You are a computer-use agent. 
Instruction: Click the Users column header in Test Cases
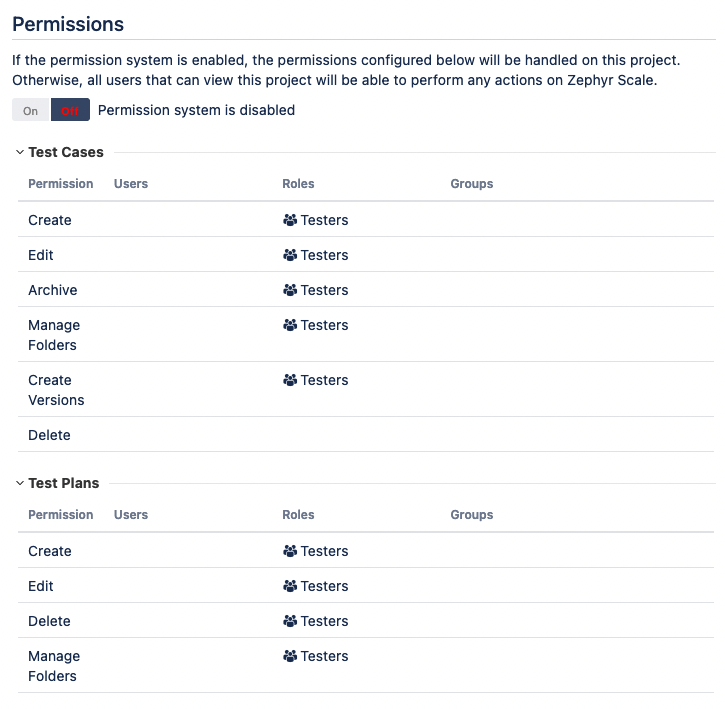(131, 184)
